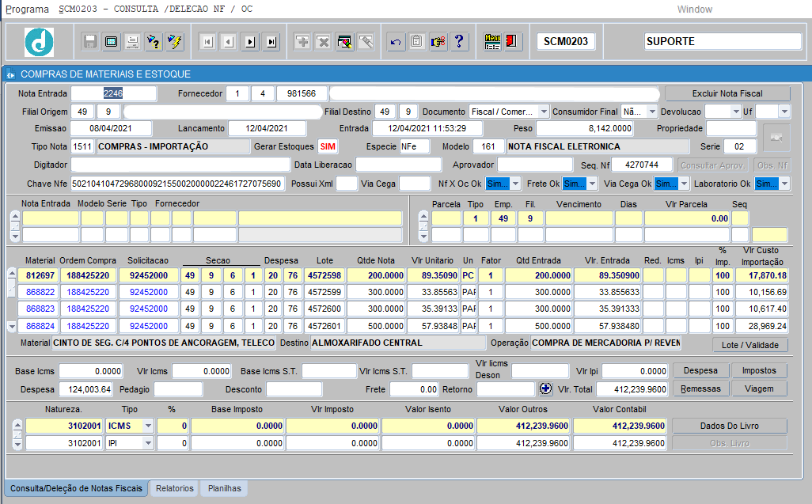This screenshot has height=504, width=812.
Task: Click the grey eraser toolbar icon
Action: (366, 41)
